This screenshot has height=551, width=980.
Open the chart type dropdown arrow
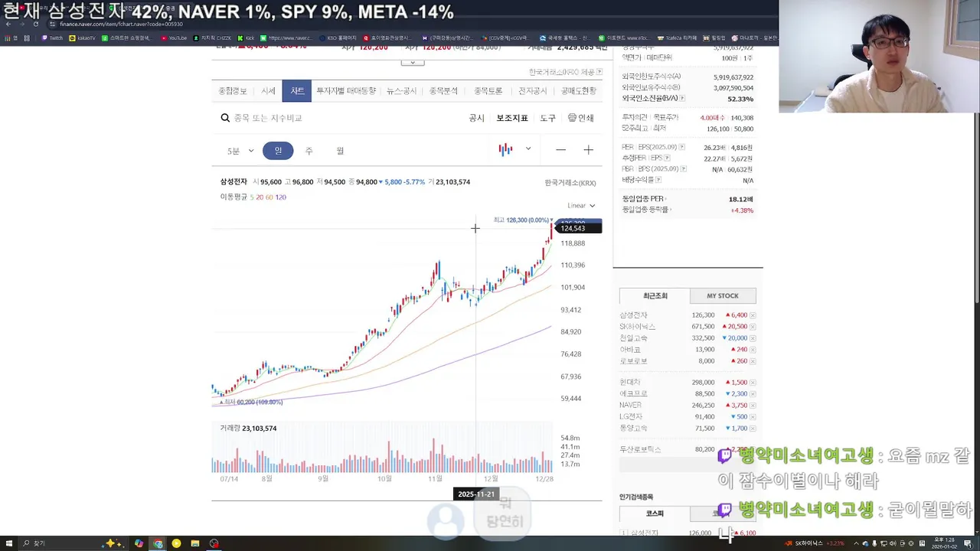[528, 149]
